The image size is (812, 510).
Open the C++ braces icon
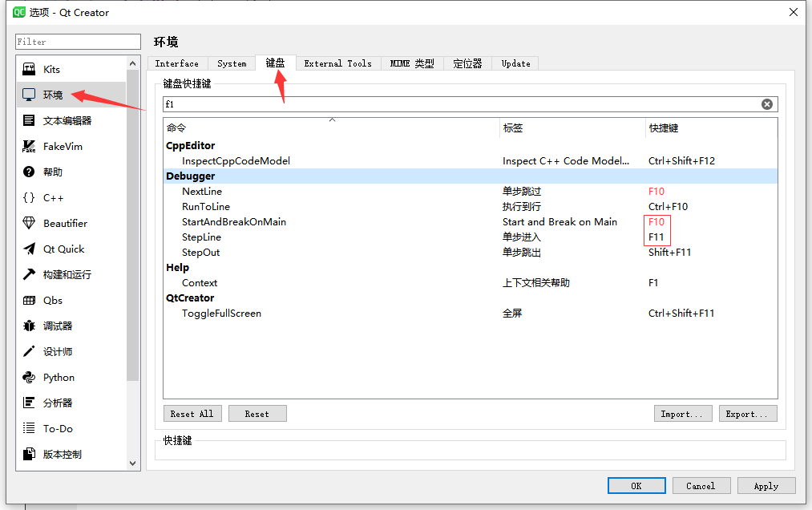(x=29, y=197)
